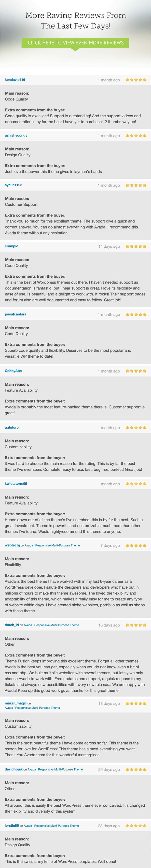Click the star rating on crampio review
Image resolution: width=151 pixels, height=868 pixels.
pos(136,246)
